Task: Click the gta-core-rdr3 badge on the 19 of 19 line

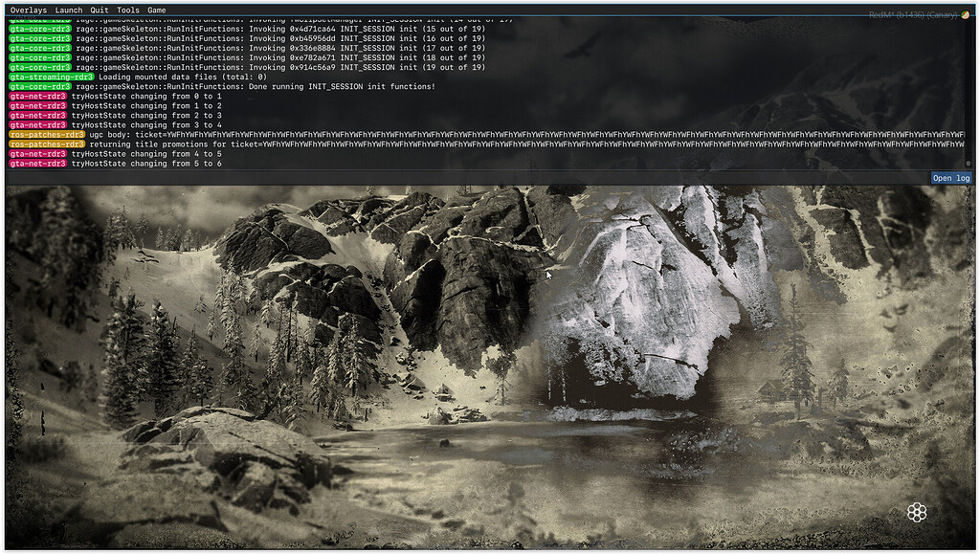Action: pyautogui.click(x=39, y=67)
